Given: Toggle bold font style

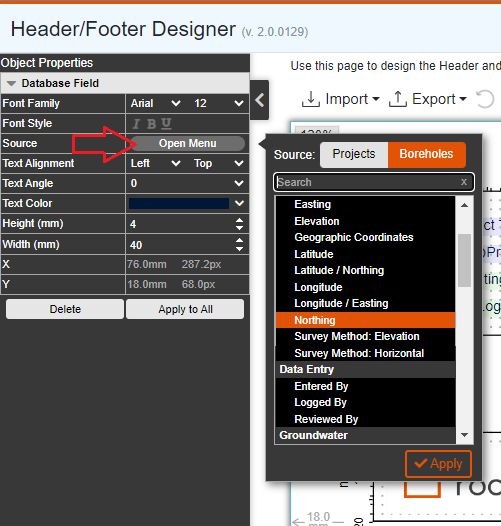Looking at the screenshot, I should click(x=151, y=124).
